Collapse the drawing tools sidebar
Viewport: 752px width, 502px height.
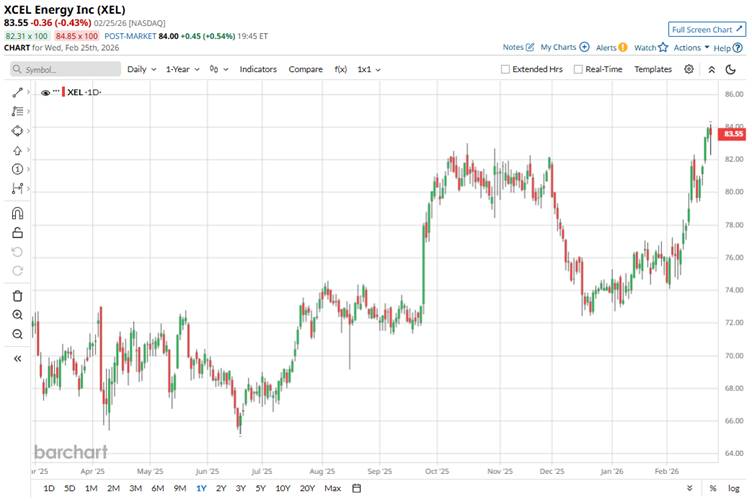(17, 359)
